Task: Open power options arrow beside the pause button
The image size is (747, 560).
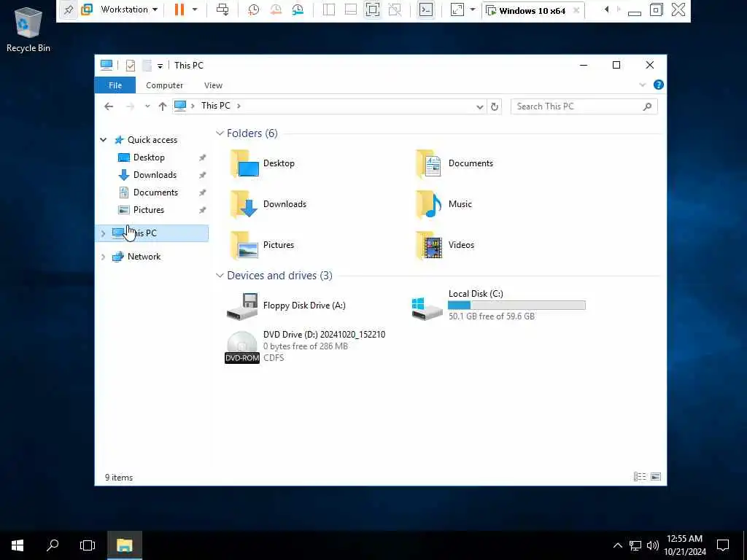Action: click(x=194, y=9)
